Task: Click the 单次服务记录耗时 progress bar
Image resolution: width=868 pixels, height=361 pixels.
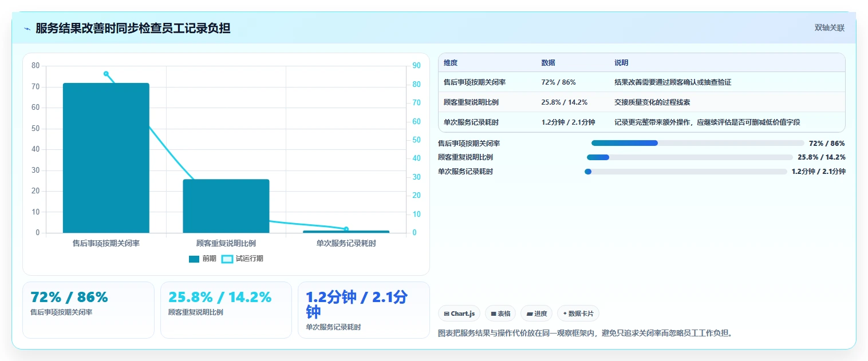Action: coord(686,171)
